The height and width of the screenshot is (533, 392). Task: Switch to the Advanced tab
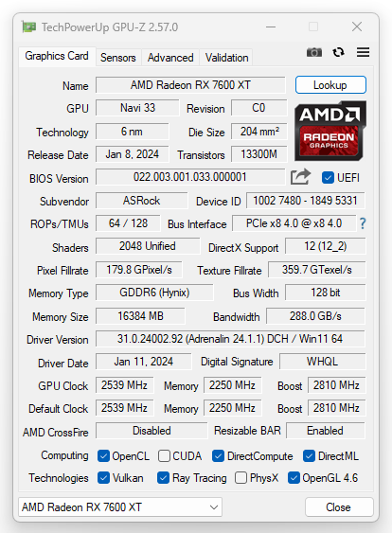[x=170, y=58]
